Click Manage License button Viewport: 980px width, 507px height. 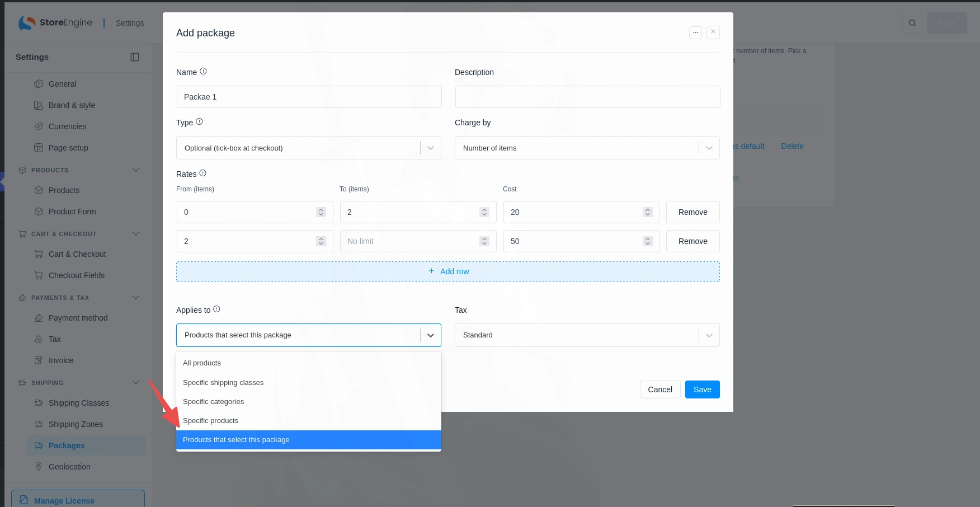pos(78,500)
